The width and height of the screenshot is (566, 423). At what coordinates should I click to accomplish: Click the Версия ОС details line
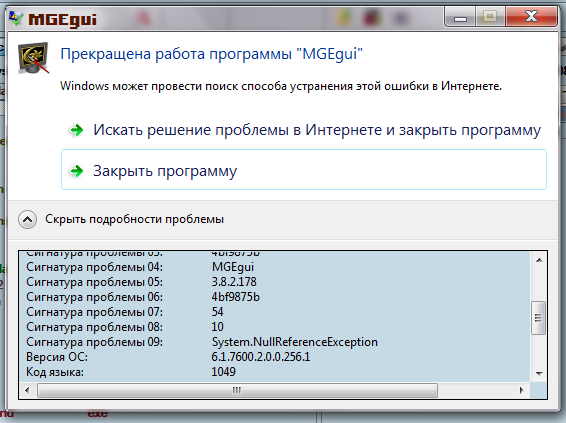[x=168, y=357]
